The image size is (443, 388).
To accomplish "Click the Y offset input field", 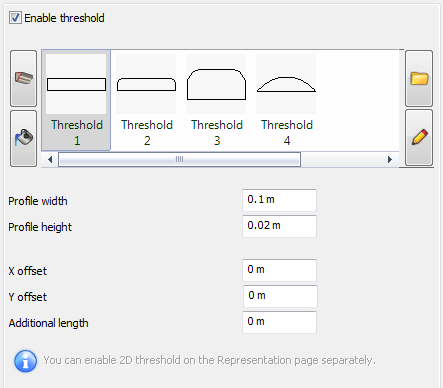I will click(x=280, y=296).
